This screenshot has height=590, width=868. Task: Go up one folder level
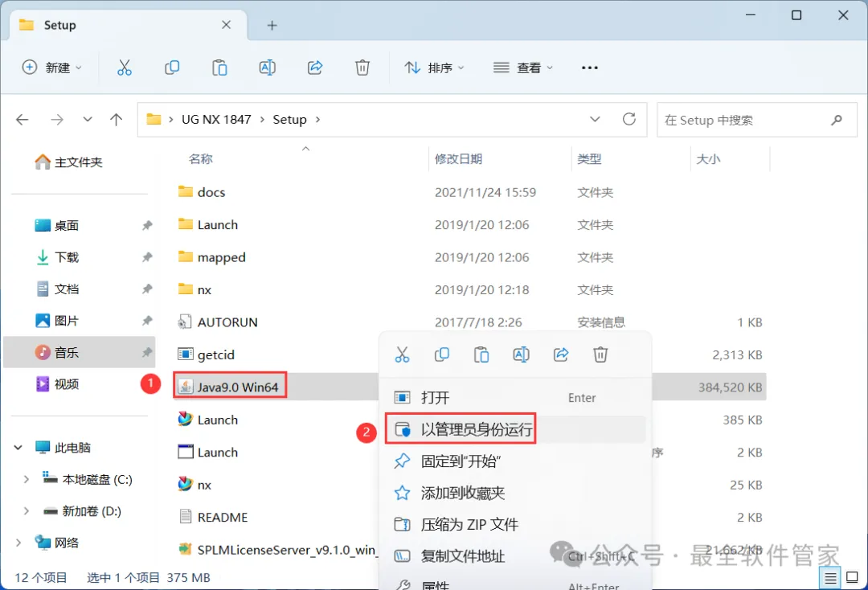pos(117,120)
